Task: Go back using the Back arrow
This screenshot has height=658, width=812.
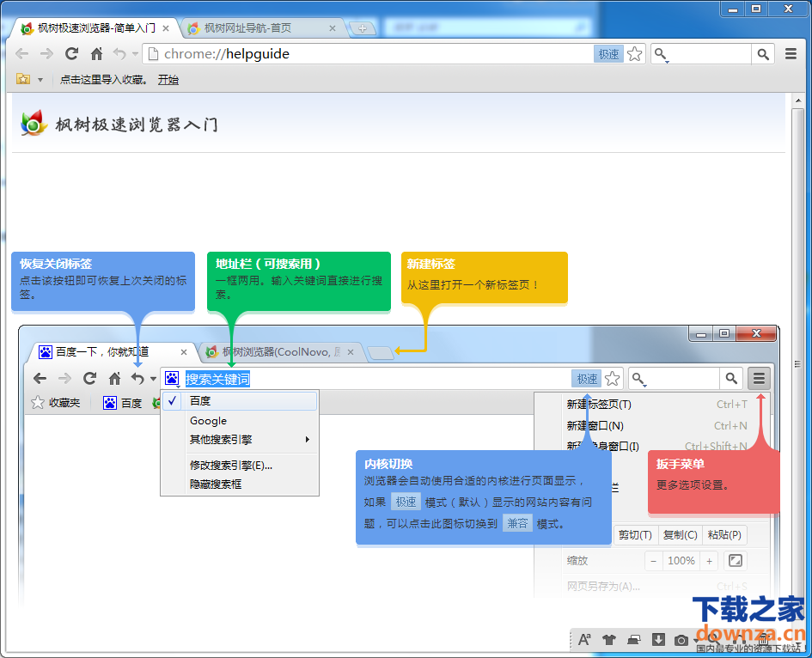Action: 23,54
